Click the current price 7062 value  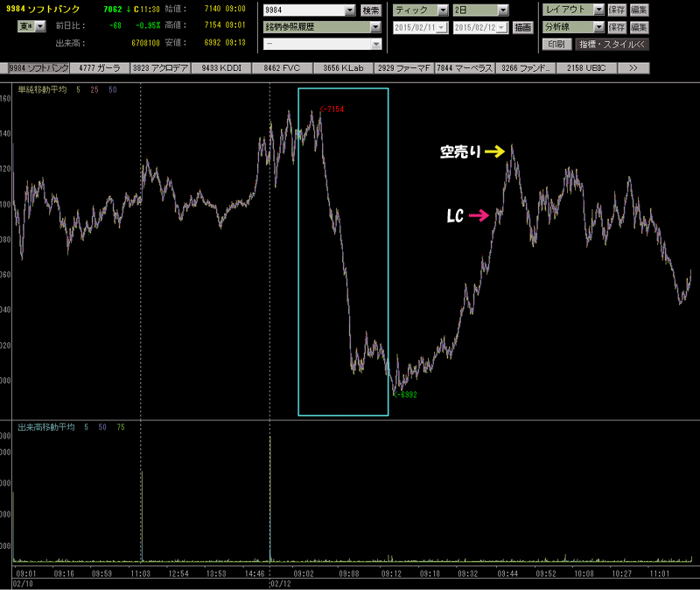[113, 10]
